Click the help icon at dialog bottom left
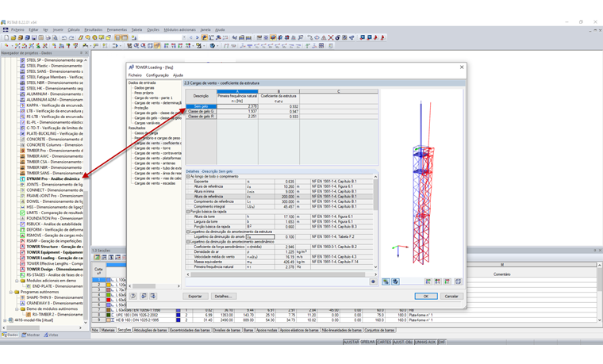603x364 pixels. point(133,296)
